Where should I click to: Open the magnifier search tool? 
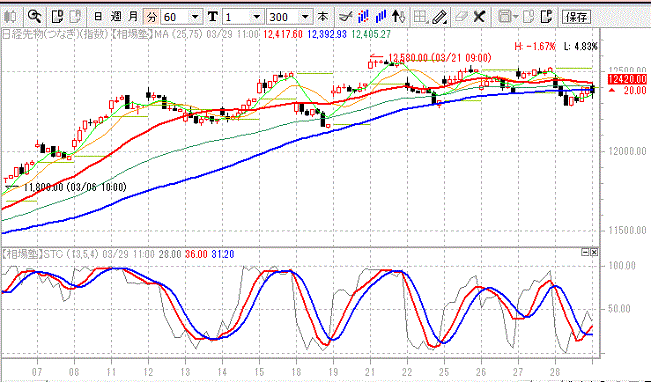(34, 17)
